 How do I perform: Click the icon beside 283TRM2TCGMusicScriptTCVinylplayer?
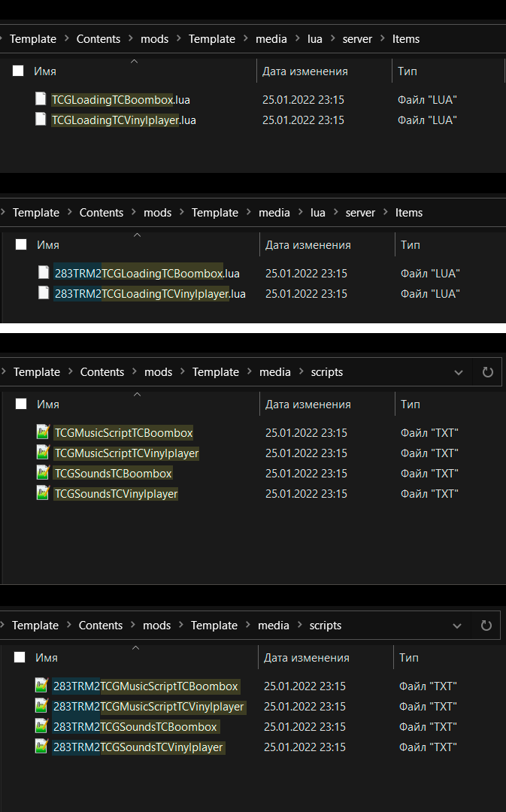41,707
